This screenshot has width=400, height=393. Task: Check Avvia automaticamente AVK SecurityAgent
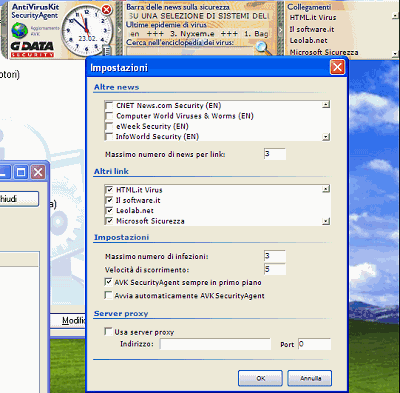point(108,295)
